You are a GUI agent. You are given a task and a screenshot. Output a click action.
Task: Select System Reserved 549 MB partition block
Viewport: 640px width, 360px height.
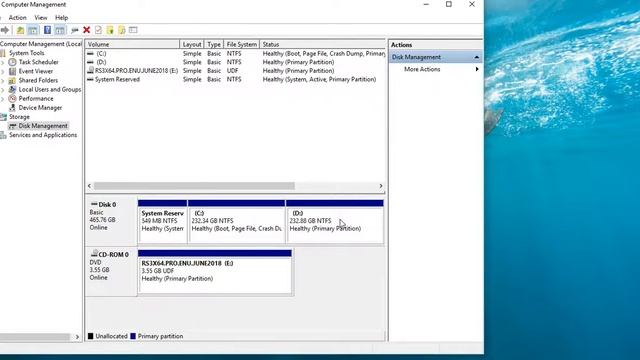(162, 222)
